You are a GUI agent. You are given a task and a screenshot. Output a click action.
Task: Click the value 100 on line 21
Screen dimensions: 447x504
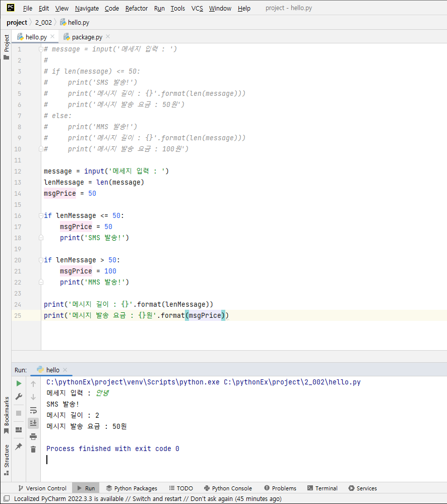tap(110, 271)
